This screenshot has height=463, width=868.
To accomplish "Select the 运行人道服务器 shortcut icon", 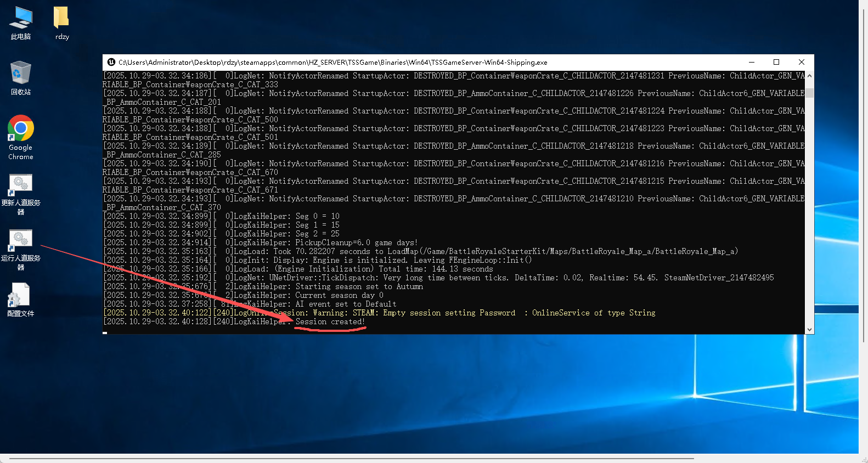I will point(21,240).
